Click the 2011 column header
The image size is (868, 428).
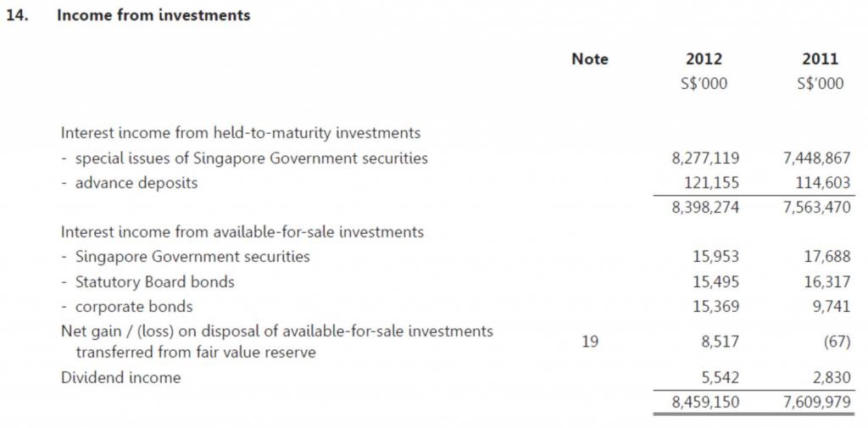(821, 58)
